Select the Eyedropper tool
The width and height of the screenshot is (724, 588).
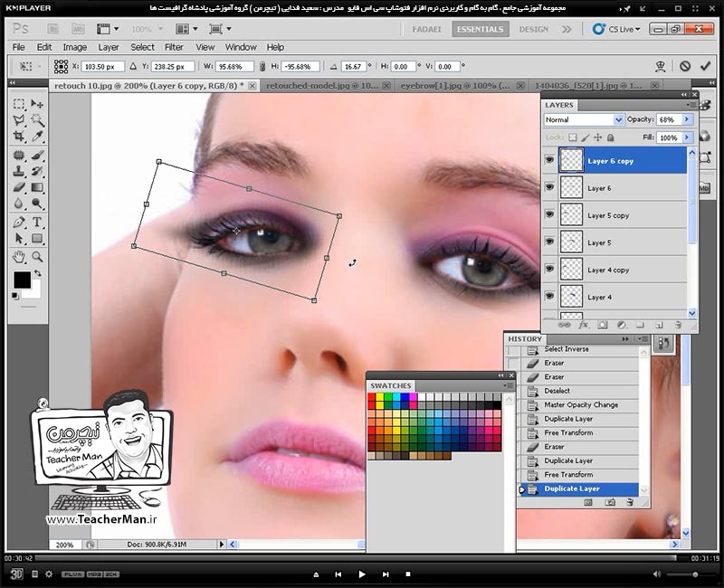pyautogui.click(x=37, y=137)
